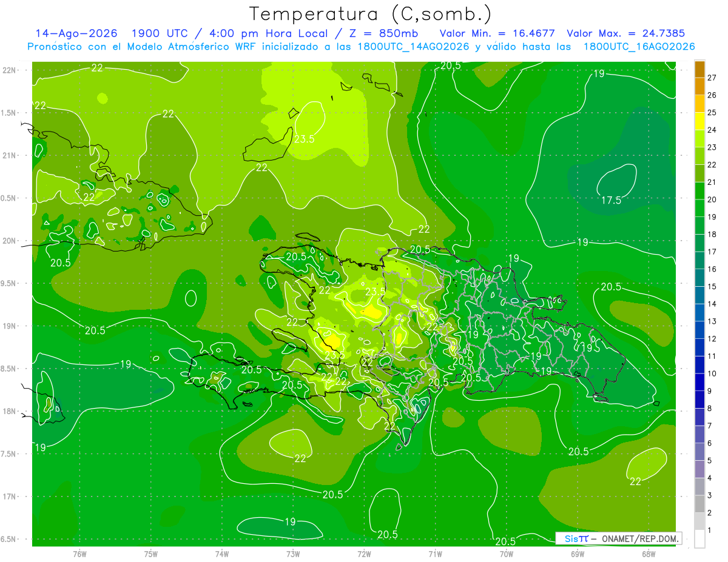Click the gold swatch between 25 and 26
Screen dimensions: 728x562
699,104
